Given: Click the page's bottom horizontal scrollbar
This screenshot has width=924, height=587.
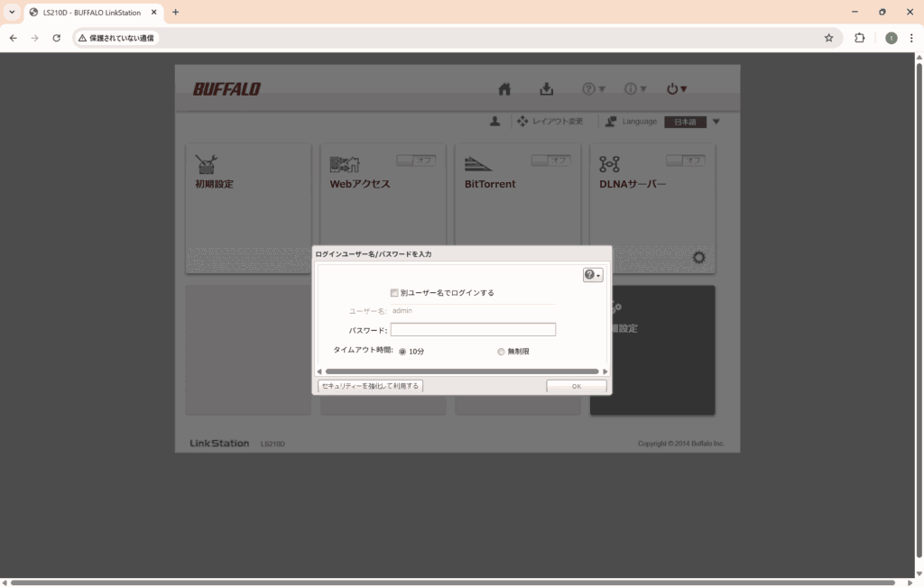Looking at the screenshot, I should [x=453, y=582].
